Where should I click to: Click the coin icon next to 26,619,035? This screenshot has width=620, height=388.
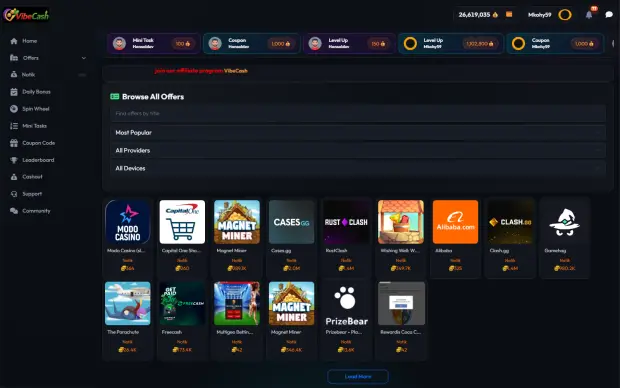point(495,15)
